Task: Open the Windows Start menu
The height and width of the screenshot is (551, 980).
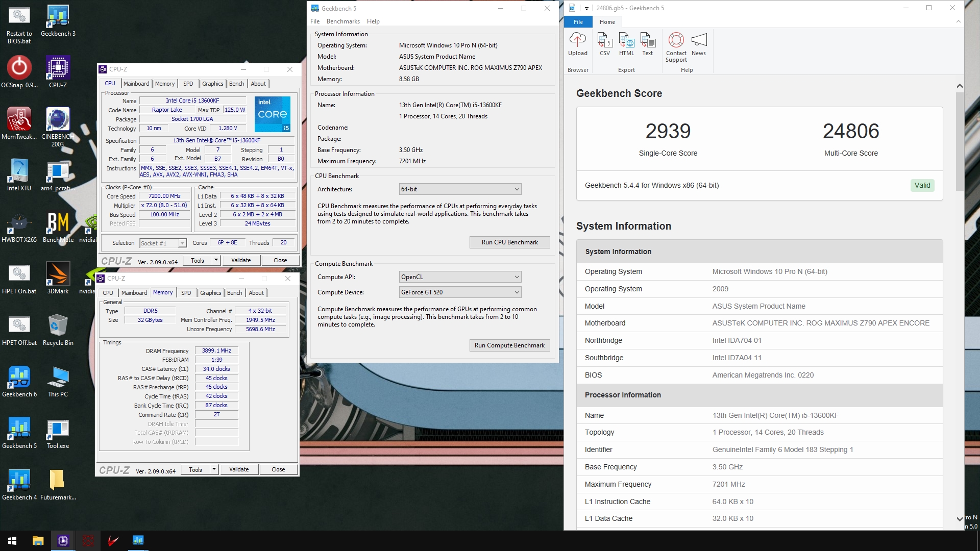Action: 12,541
